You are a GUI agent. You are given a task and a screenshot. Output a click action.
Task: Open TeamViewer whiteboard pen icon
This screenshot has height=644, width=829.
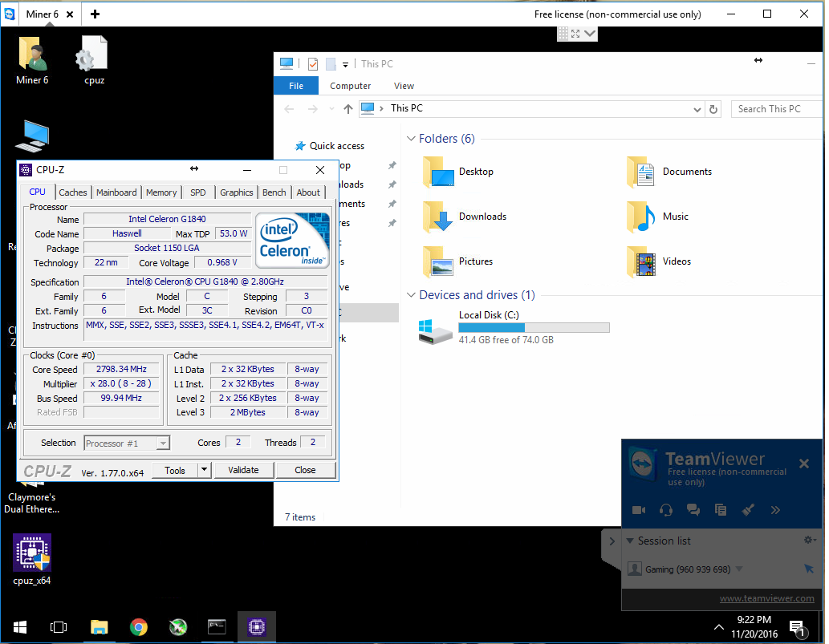click(748, 510)
